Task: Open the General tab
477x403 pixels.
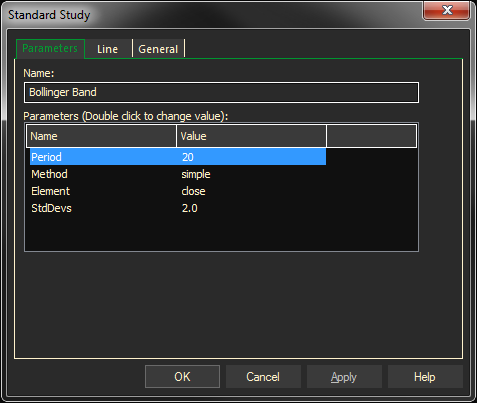Action: (158, 49)
